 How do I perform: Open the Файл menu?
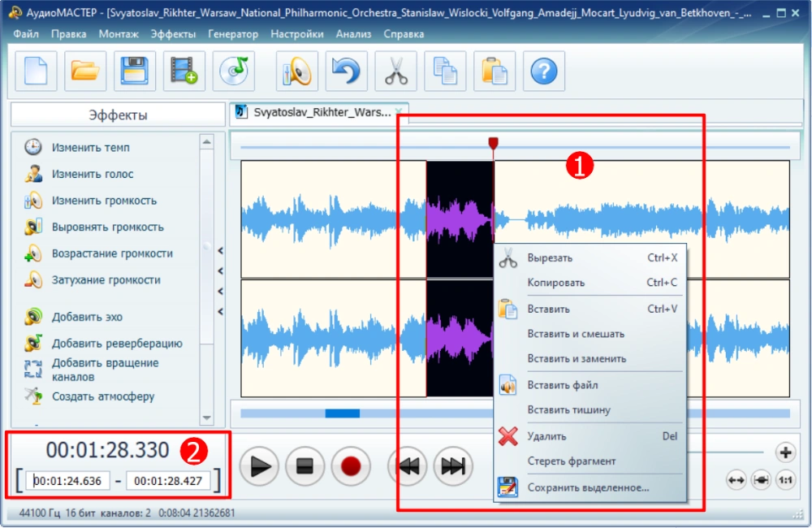pyautogui.click(x=26, y=34)
